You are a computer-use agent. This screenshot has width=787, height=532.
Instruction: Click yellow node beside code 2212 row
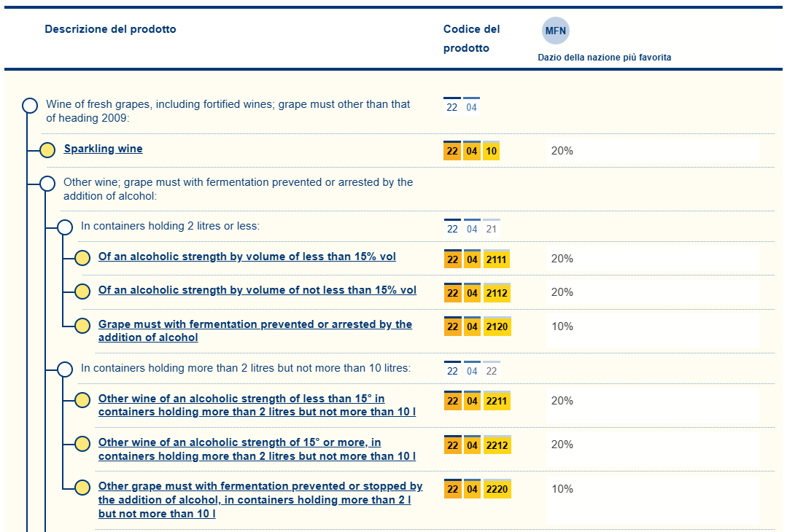tap(82, 444)
